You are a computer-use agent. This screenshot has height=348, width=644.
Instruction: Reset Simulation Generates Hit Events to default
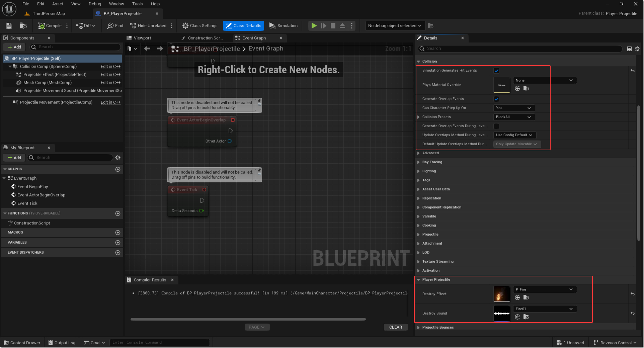[x=633, y=71]
